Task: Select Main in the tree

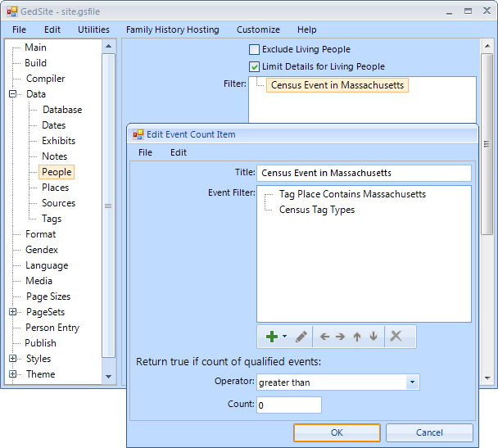Action: pos(35,48)
